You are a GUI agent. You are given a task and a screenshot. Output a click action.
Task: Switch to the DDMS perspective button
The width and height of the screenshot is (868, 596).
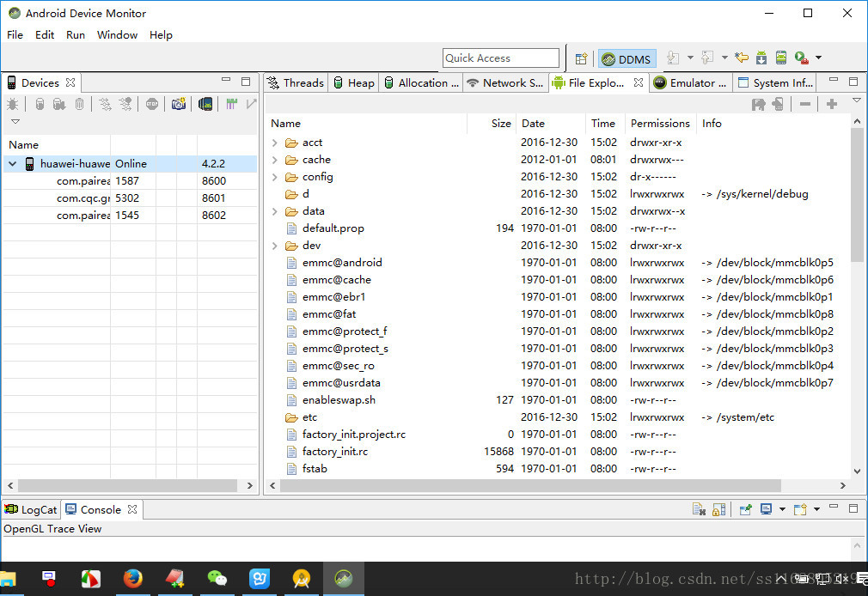(x=627, y=58)
